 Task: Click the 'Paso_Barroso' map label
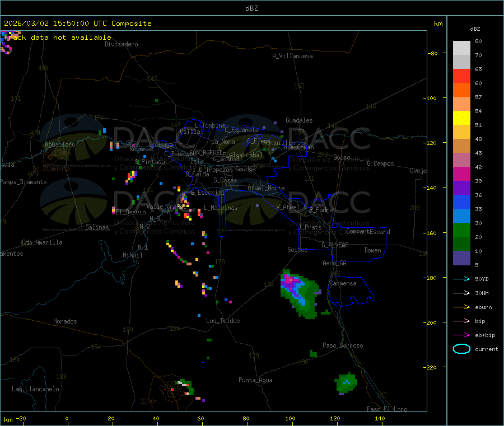tap(343, 345)
